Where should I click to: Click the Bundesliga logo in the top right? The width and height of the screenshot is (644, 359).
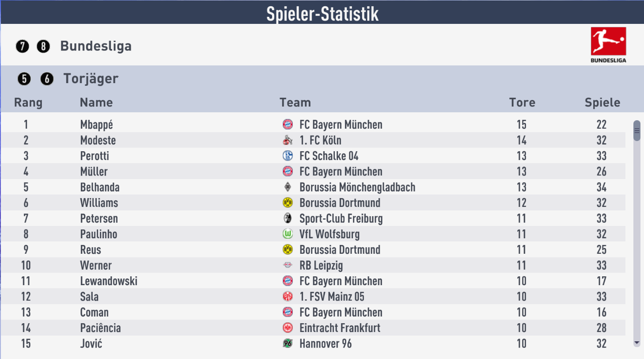point(608,45)
